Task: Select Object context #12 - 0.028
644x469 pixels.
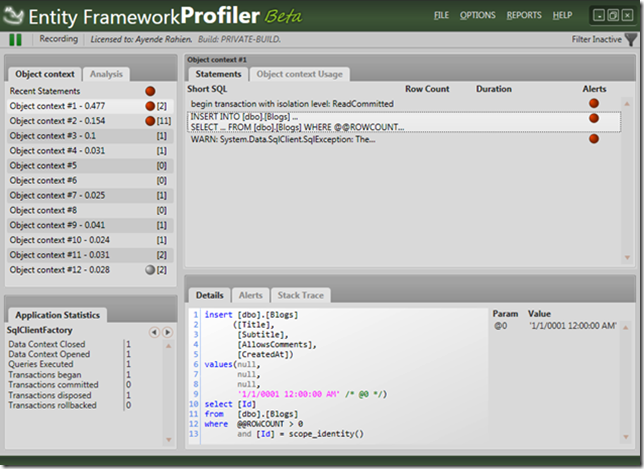Action: click(x=90, y=270)
